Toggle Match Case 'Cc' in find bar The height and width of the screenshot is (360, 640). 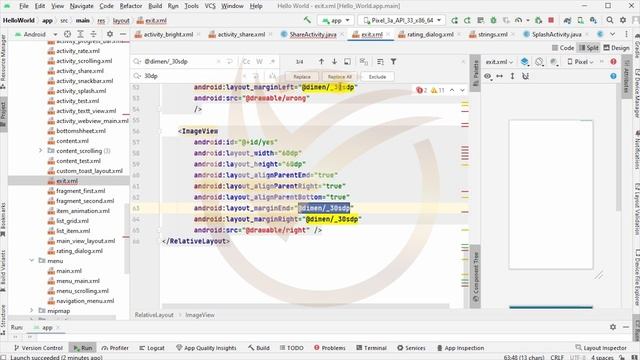click(246, 62)
